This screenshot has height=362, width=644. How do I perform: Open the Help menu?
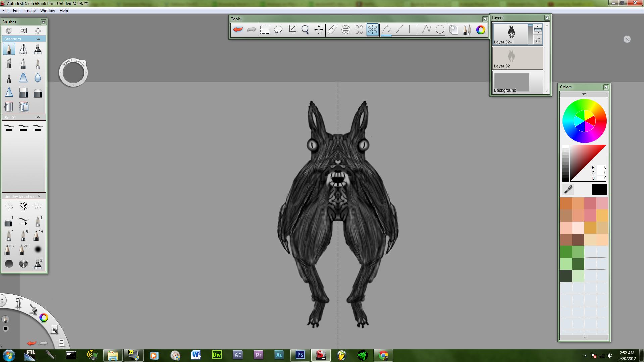click(x=64, y=11)
